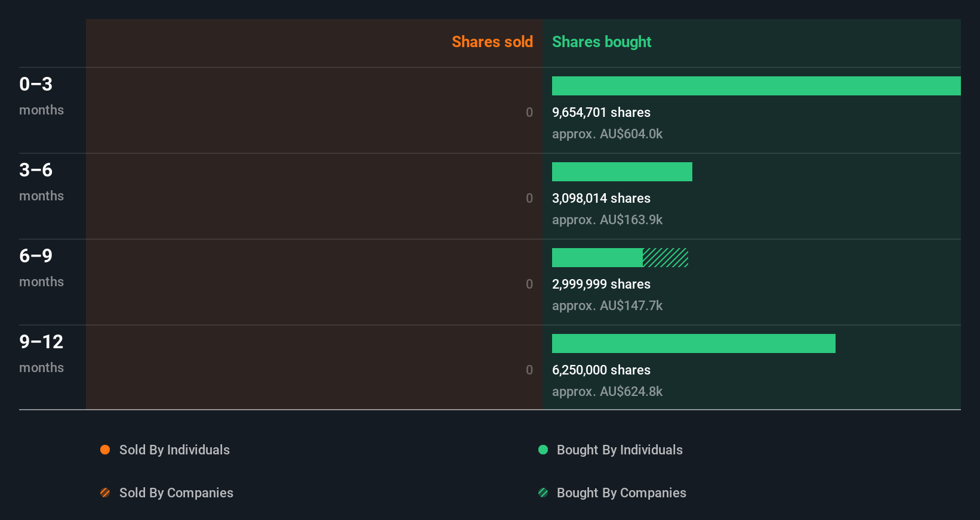Click the striped Bought By Companies legend icon
980x520 pixels.
[x=543, y=493]
